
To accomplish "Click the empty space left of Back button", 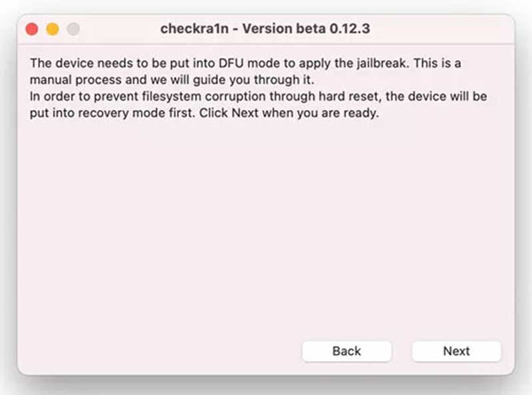I will (160, 351).
